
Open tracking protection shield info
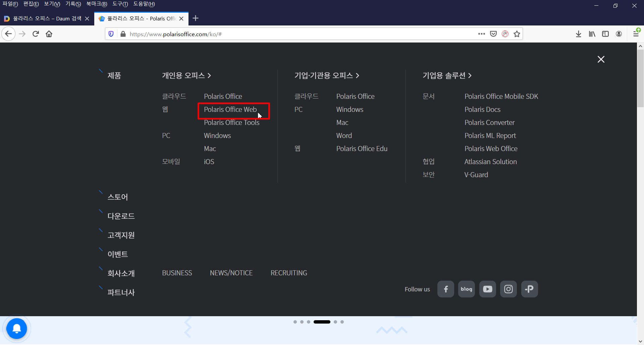pyautogui.click(x=111, y=34)
